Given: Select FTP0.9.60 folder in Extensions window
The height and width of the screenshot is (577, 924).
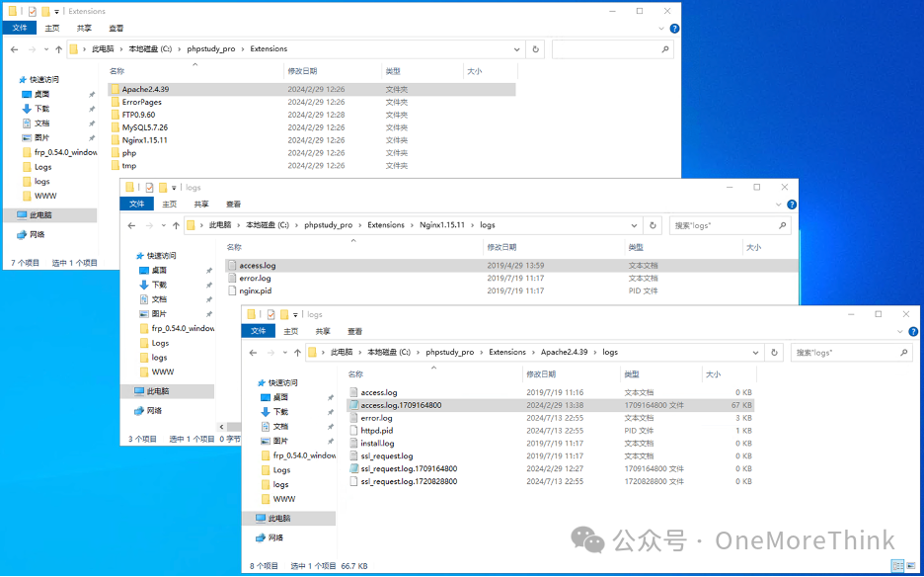Looking at the screenshot, I should (138, 115).
